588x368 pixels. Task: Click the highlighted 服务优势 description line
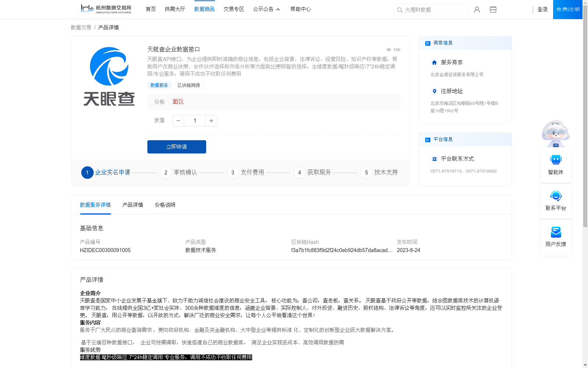166,357
